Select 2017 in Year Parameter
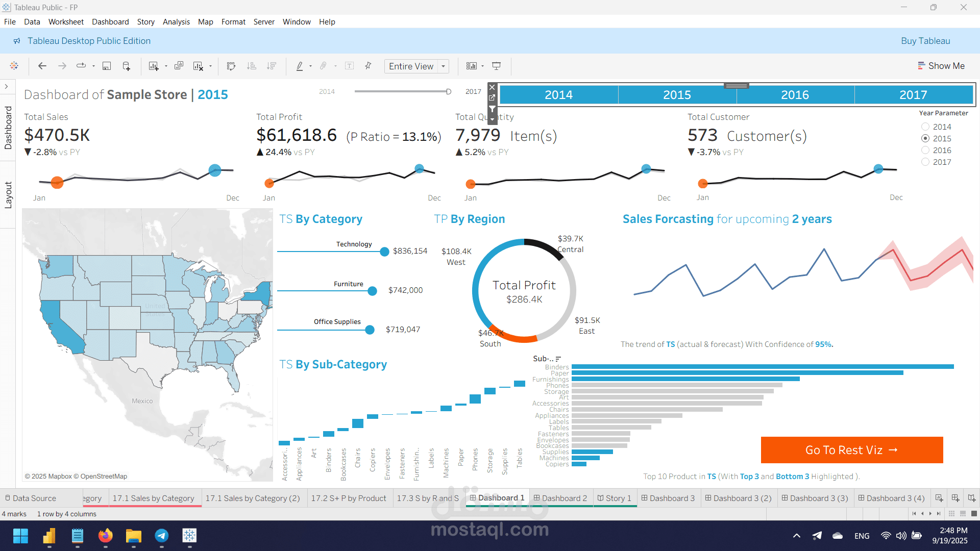Viewport: 980px width, 551px height. (925, 162)
